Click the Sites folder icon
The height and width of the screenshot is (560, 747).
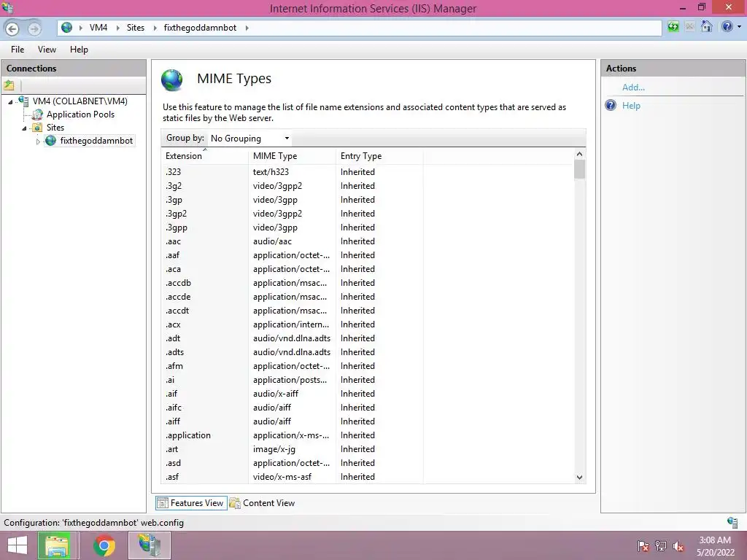pos(37,127)
